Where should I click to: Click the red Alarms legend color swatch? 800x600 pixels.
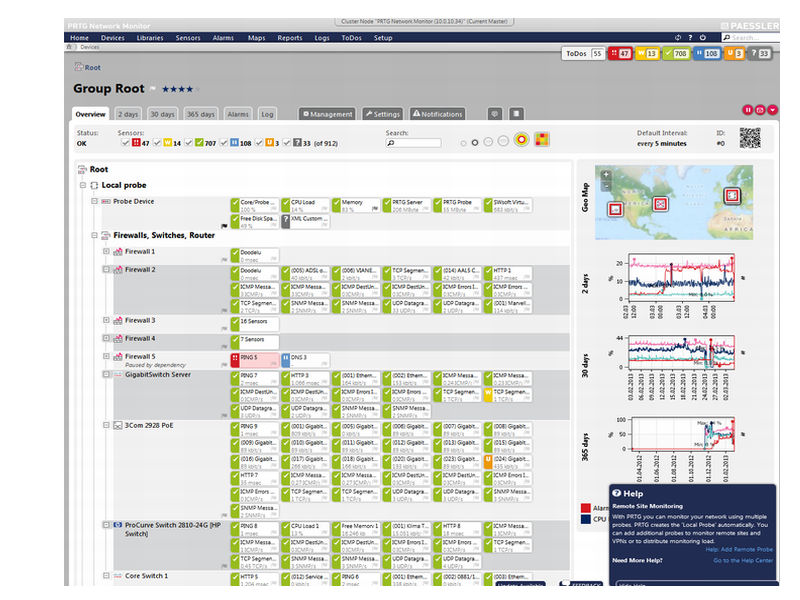(x=586, y=508)
